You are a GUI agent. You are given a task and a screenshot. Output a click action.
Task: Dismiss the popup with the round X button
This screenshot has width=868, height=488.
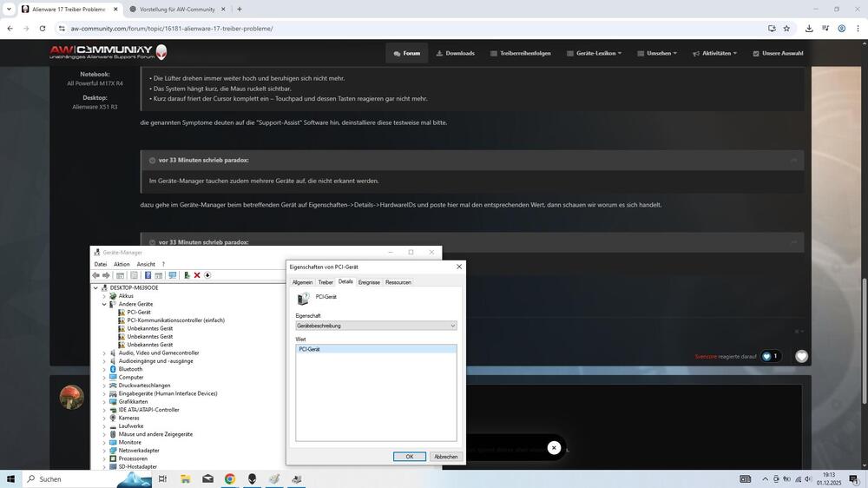[554, 448]
